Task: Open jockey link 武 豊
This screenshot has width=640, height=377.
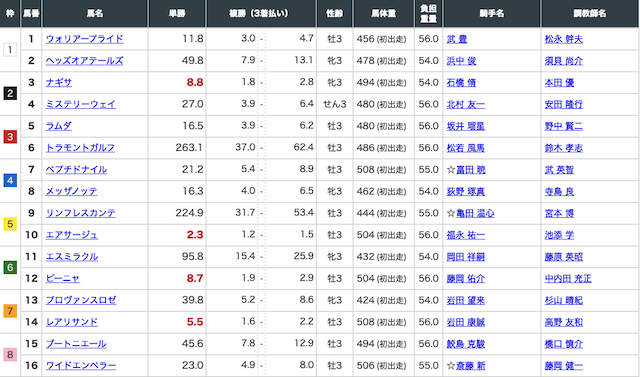Action: coord(457,39)
